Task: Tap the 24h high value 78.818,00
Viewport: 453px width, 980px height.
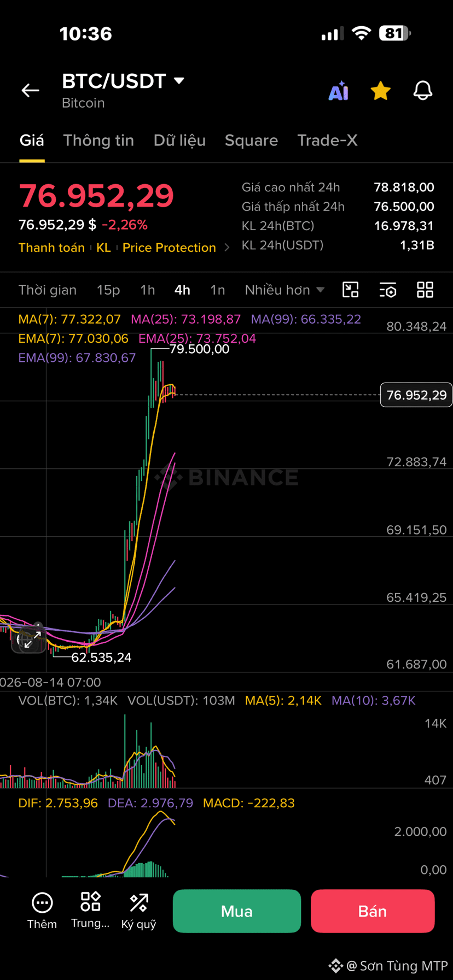Action: point(404,187)
